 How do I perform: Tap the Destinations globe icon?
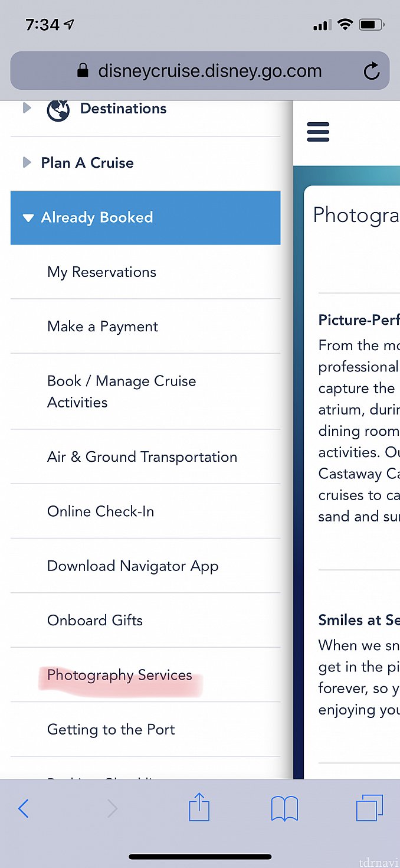58,110
